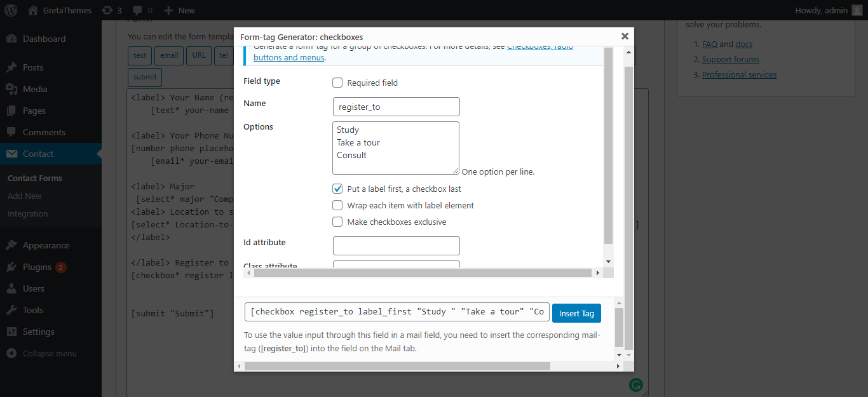Open the FAQ link
This screenshot has width=868, height=397.
pyautogui.click(x=710, y=44)
